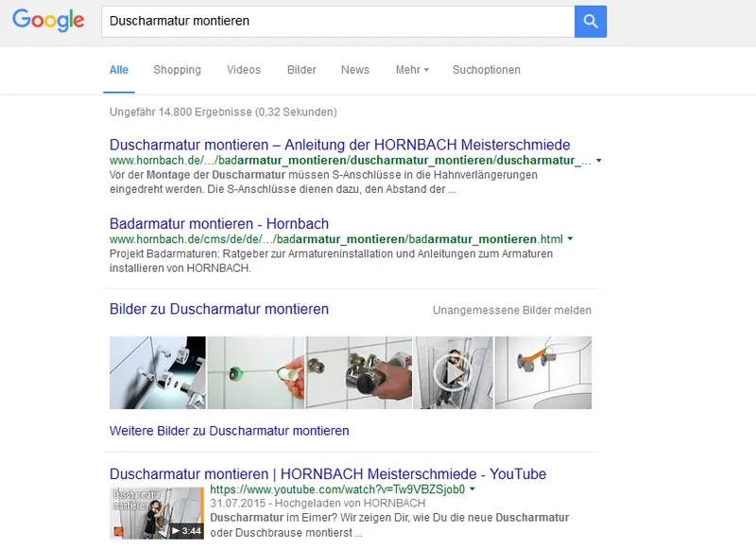This screenshot has height=550, width=756.
Task: Expand arrow next to youtube.com URL
Action: (472, 490)
